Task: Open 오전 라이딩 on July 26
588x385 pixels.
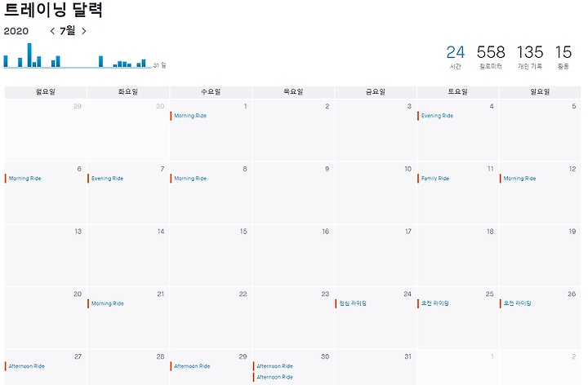Action: 518,303
